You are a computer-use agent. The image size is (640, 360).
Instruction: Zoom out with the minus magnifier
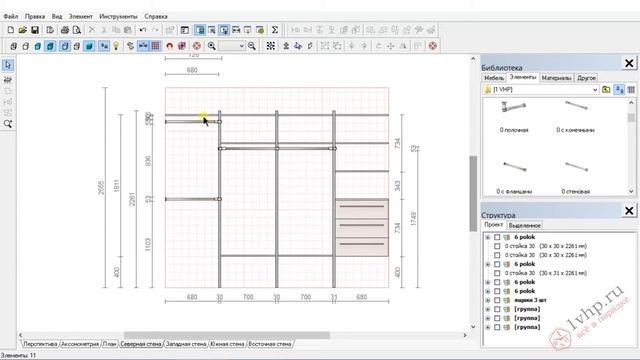click(252, 46)
